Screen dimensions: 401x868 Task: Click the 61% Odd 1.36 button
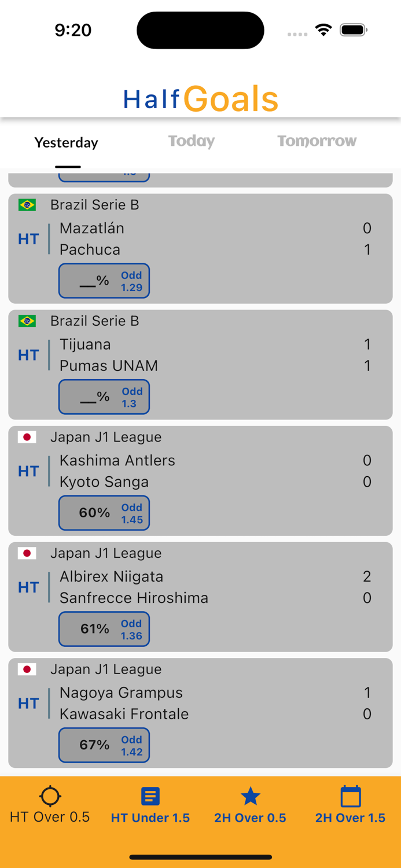tap(104, 629)
